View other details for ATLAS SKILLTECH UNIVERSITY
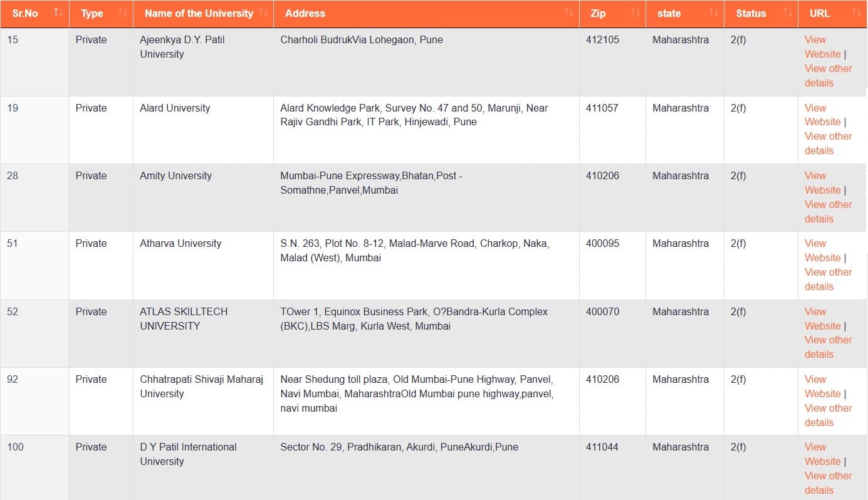868x500 pixels. tap(827, 347)
